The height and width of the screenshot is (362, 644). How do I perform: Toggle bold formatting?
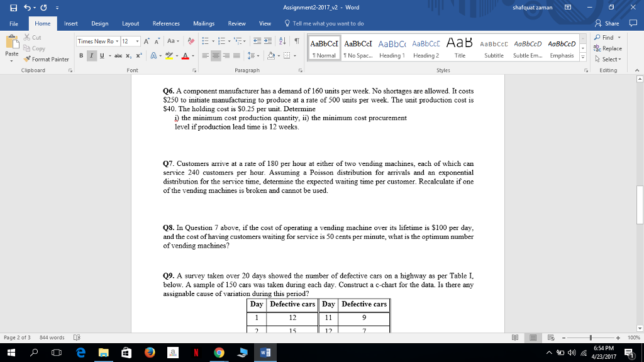pyautogui.click(x=80, y=55)
